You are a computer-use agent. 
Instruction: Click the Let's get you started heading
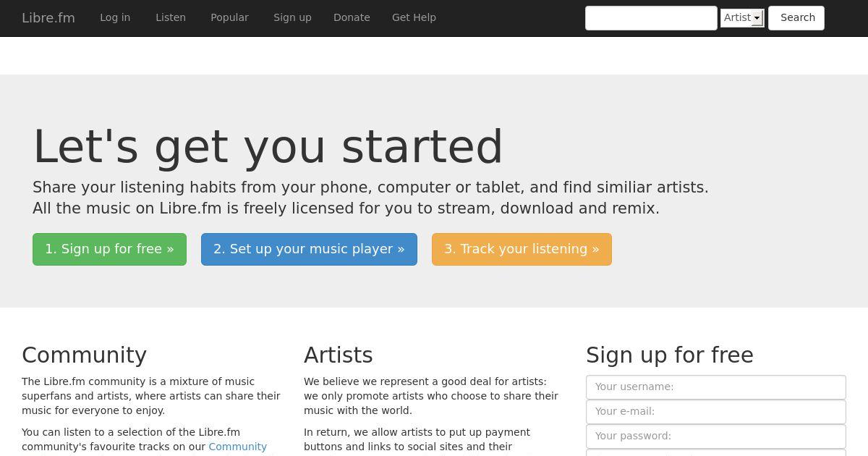[268, 147]
